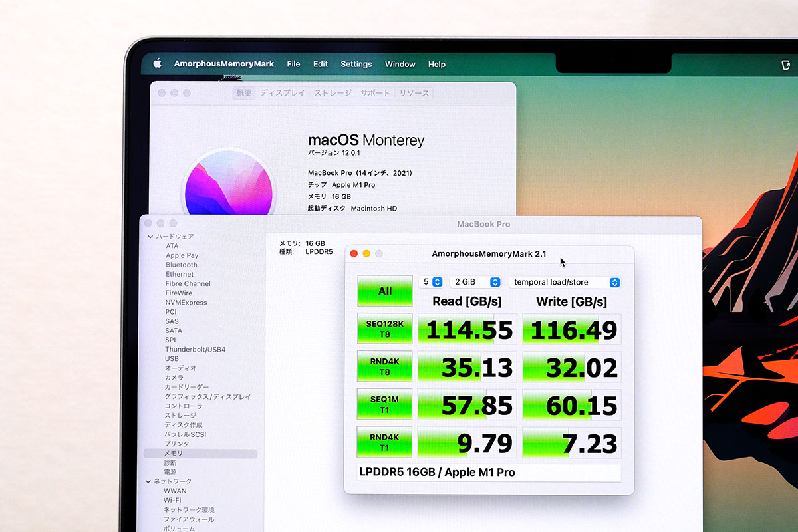Image resolution: width=798 pixels, height=532 pixels.
Task: Click the 7.23 write result
Action: pyautogui.click(x=572, y=442)
